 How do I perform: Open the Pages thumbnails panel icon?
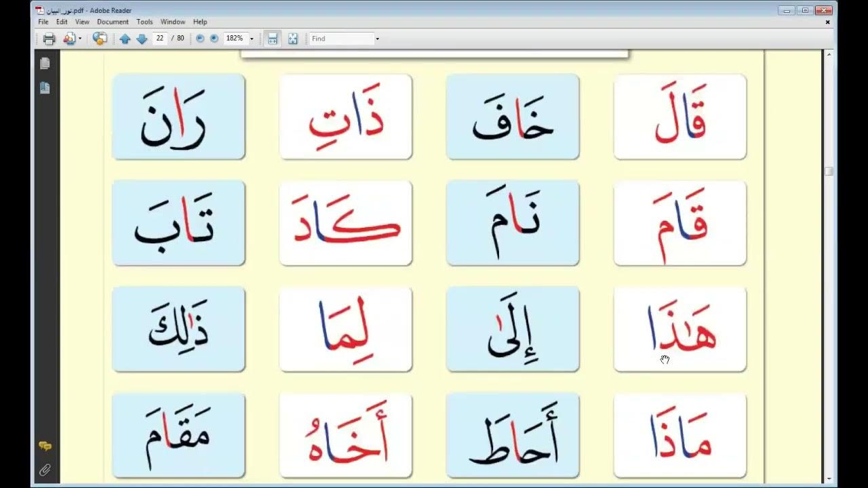(x=45, y=63)
